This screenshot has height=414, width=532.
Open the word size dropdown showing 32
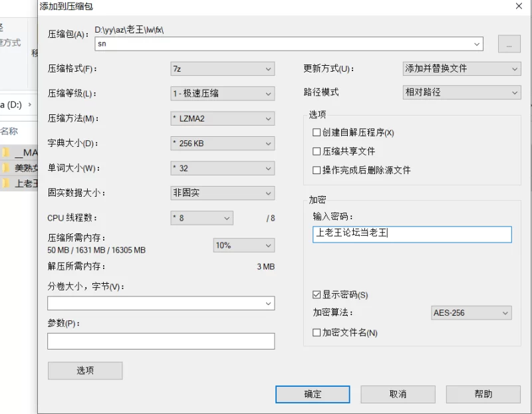pos(223,168)
